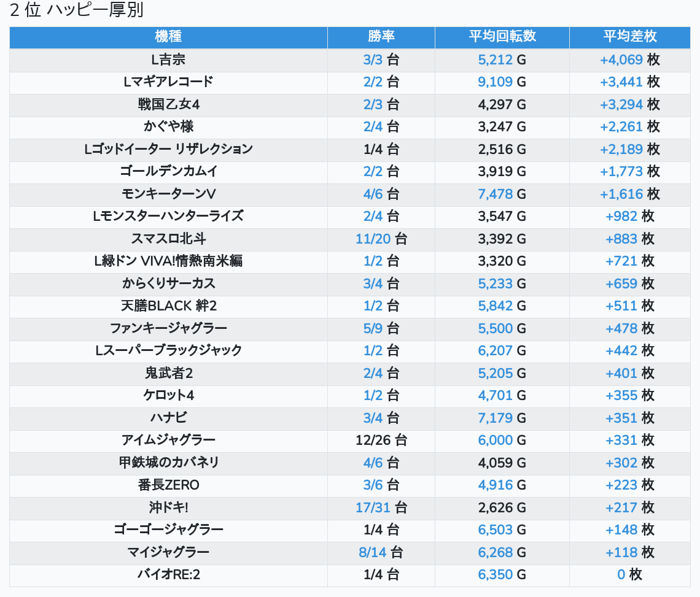700x597 pixels.
Task: Click the 5,500 G average spins
Action: click(502, 328)
